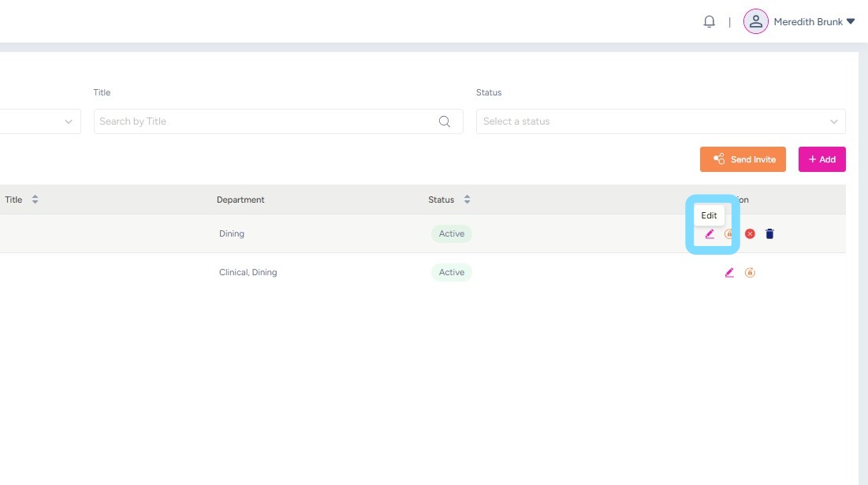Click the Active badge in the Clinical, Dining row
The image size is (868, 485).
(x=452, y=273)
